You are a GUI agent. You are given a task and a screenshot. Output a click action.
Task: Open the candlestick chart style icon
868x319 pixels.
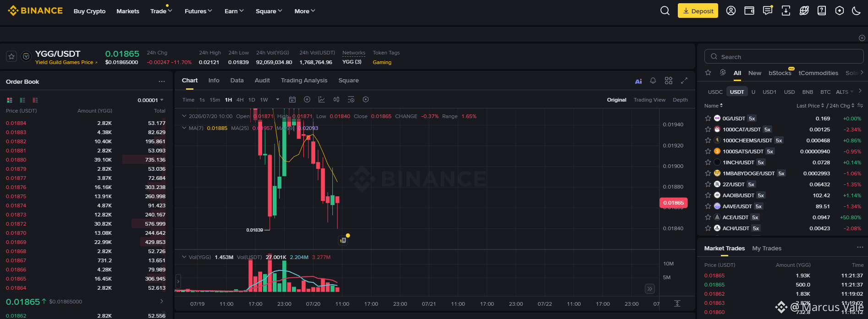(336, 99)
